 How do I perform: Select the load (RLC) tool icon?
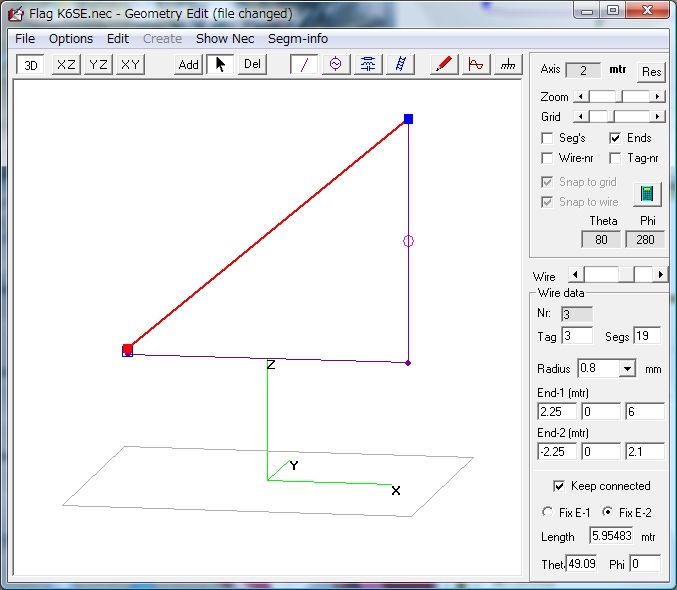[x=368, y=65]
